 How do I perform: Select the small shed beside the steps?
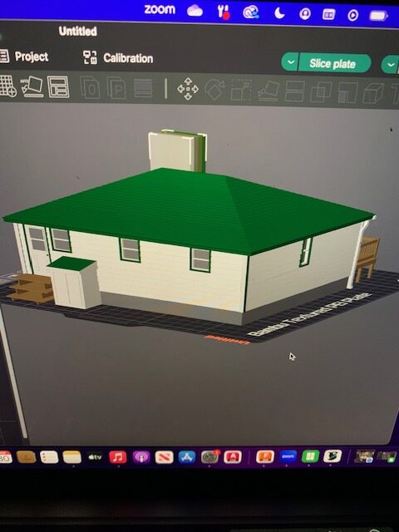(x=75, y=283)
